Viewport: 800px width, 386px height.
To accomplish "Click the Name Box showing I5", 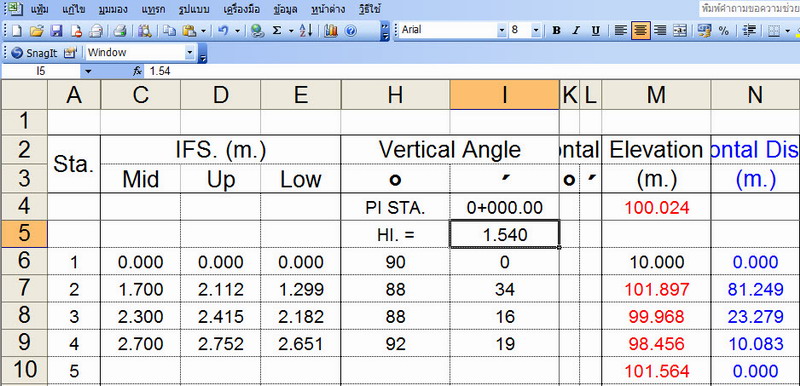I will (41, 71).
